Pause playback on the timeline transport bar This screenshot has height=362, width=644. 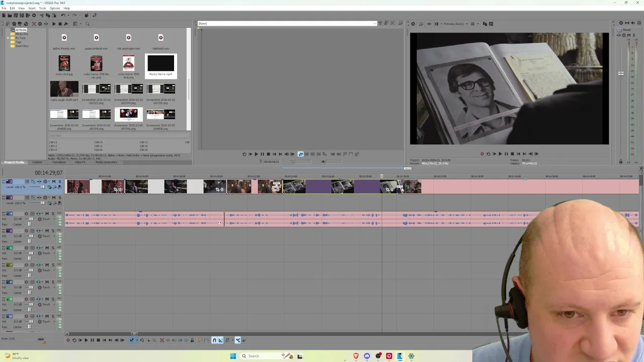[92, 340]
